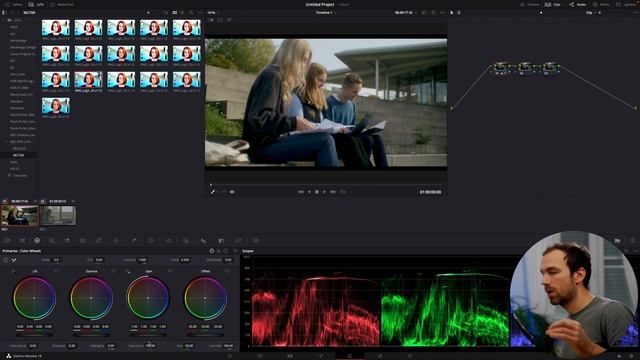Viewport: 640px width, 360px height.
Task: Toggle the Media Pool panel
Action: 62,4
